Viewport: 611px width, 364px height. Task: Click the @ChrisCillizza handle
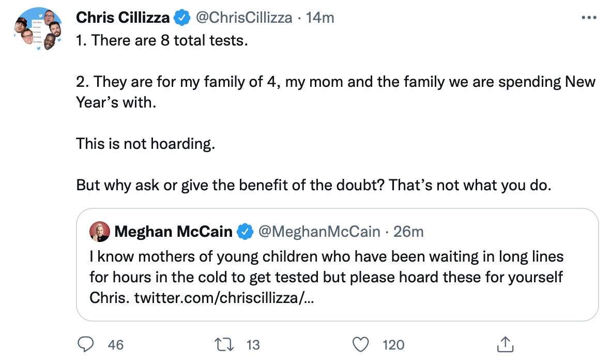[x=243, y=18]
